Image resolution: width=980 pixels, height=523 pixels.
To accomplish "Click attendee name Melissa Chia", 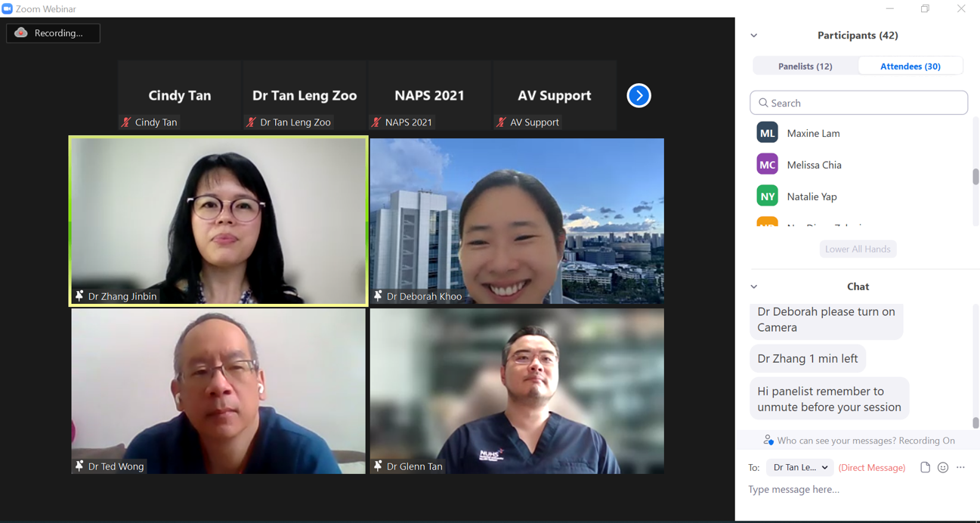I will [814, 165].
